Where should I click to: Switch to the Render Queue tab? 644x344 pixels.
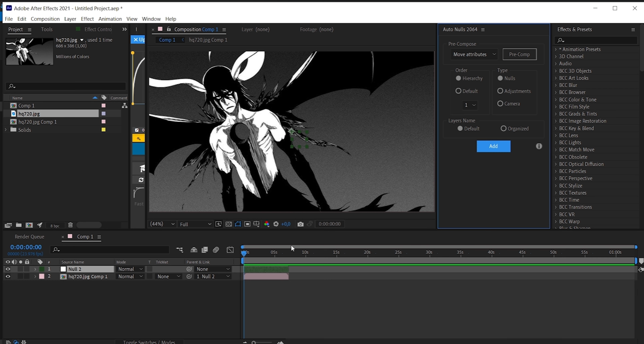coord(30,236)
